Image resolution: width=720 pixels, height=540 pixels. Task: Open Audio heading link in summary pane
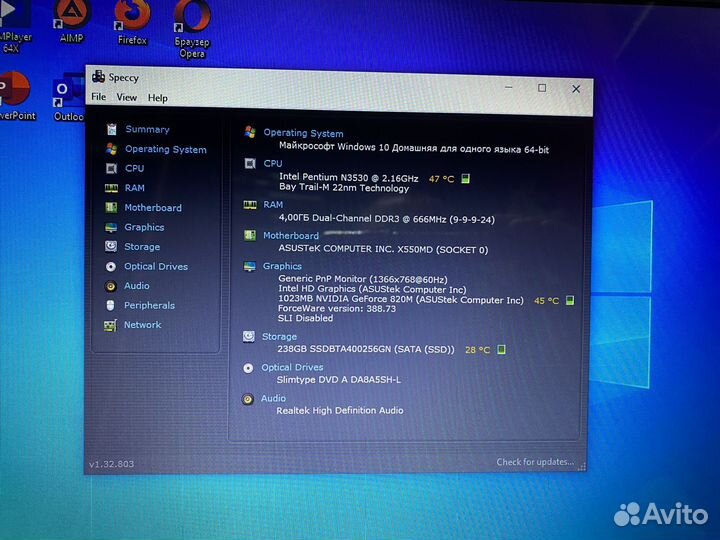pos(273,398)
